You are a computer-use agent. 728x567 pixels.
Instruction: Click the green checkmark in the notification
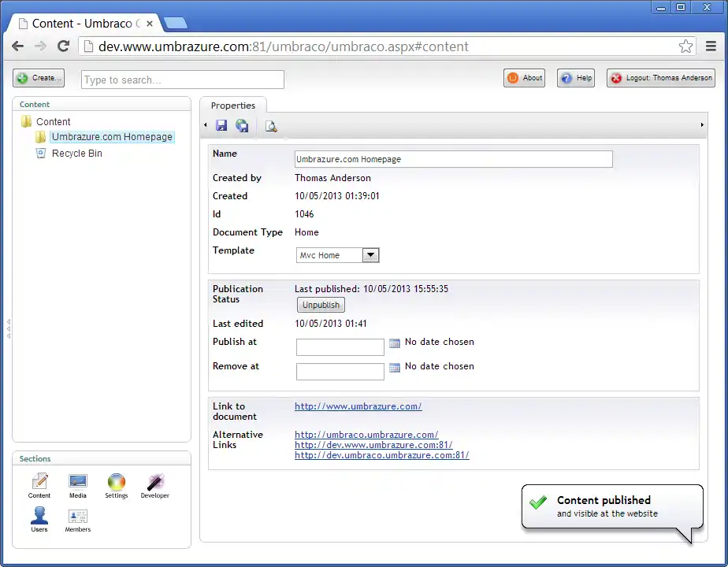tap(537, 502)
